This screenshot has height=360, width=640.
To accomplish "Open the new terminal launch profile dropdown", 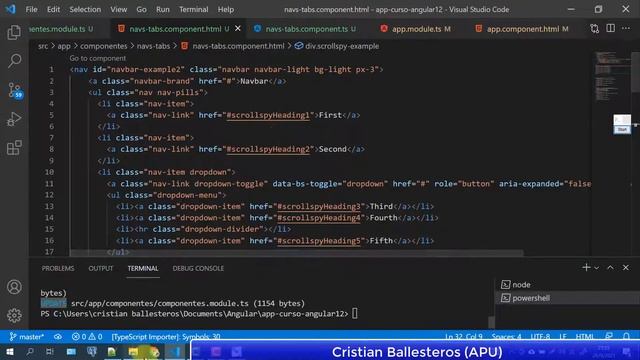I will click(596, 268).
